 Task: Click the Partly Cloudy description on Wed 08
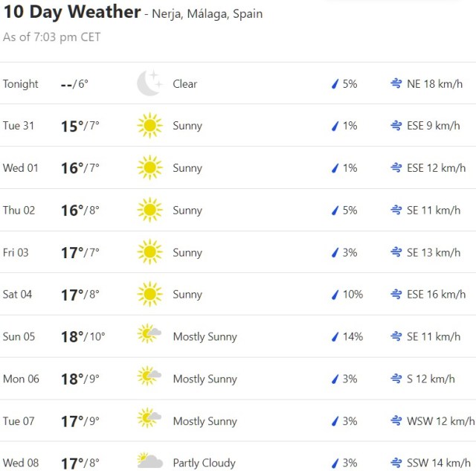coord(204,463)
